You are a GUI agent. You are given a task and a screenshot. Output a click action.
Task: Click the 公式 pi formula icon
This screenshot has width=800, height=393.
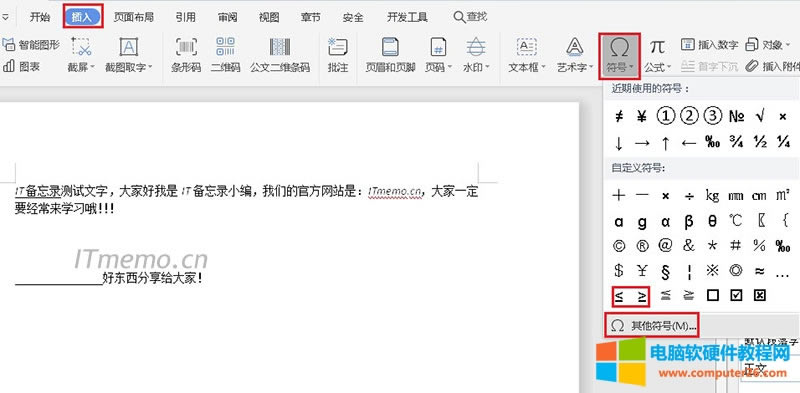click(x=657, y=47)
